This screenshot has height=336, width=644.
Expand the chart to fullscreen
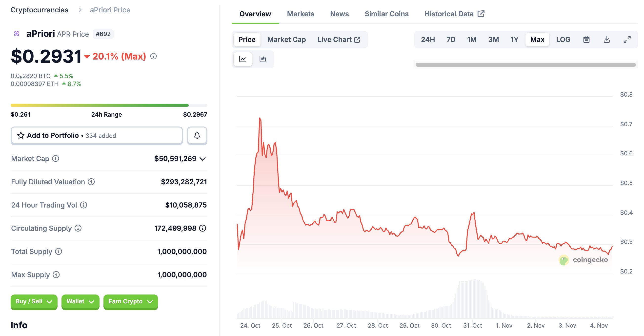(627, 40)
